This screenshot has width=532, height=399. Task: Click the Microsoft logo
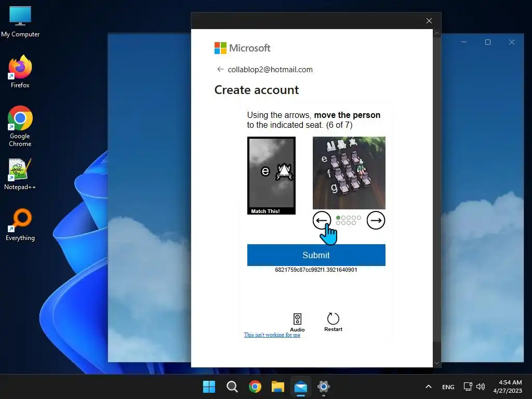point(242,48)
